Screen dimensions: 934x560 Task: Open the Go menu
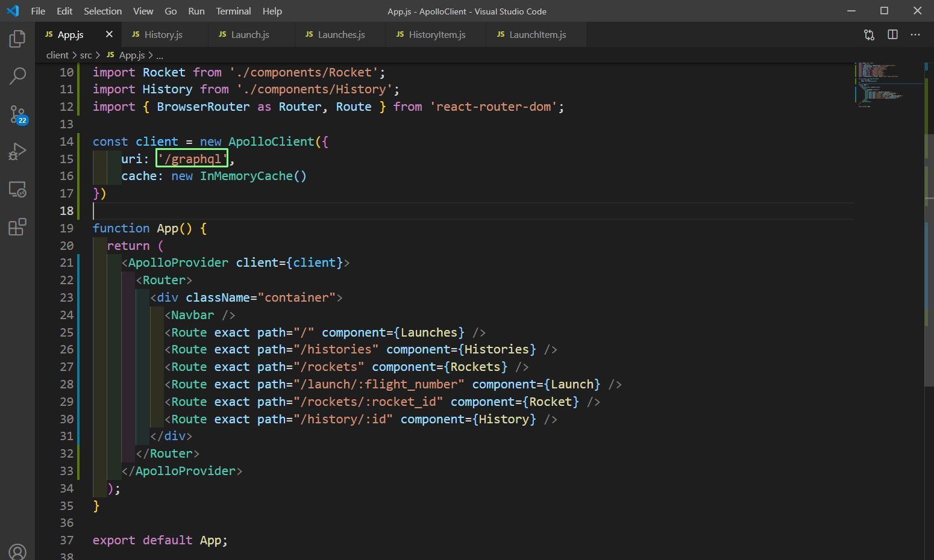coord(171,11)
